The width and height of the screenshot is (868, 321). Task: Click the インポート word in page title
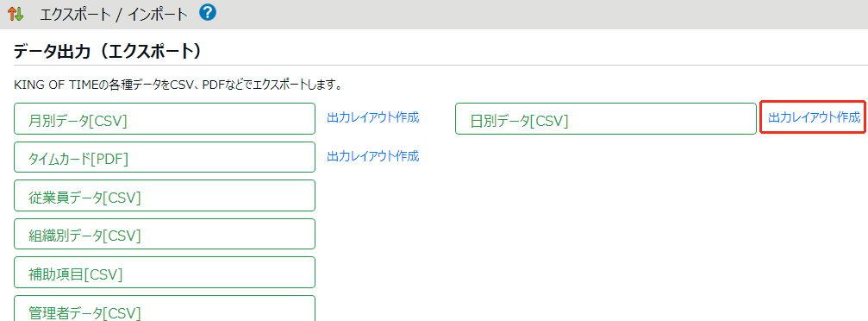(x=158, y=15)
